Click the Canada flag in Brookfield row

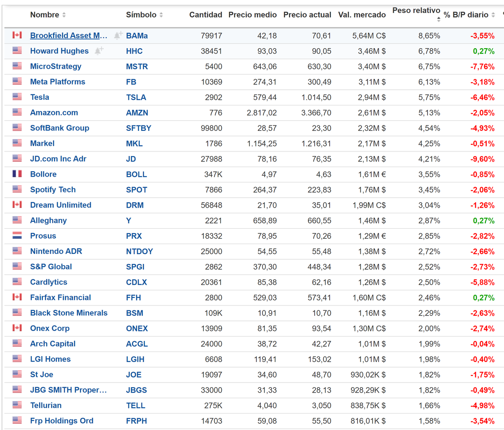click(17, 35)
